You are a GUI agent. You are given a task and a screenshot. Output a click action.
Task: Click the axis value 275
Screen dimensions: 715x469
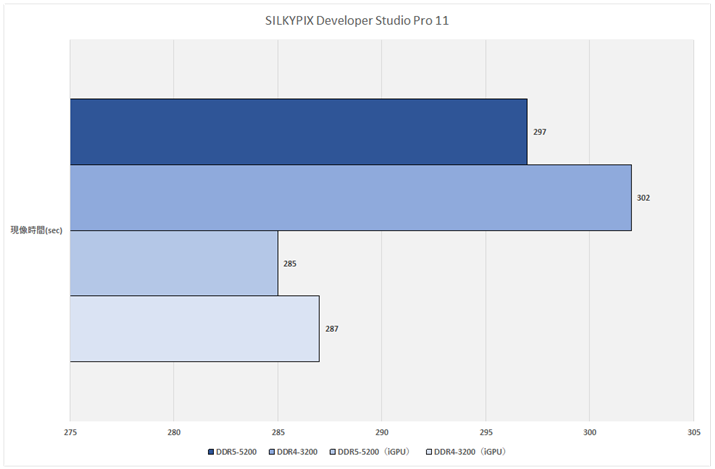pyautogui.click(x=70, y=432)
